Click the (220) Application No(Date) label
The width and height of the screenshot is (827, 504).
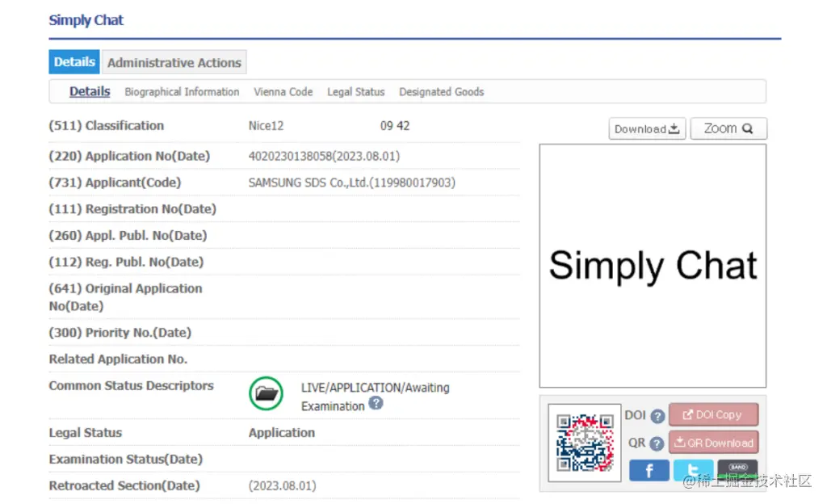tap(129, 156)
